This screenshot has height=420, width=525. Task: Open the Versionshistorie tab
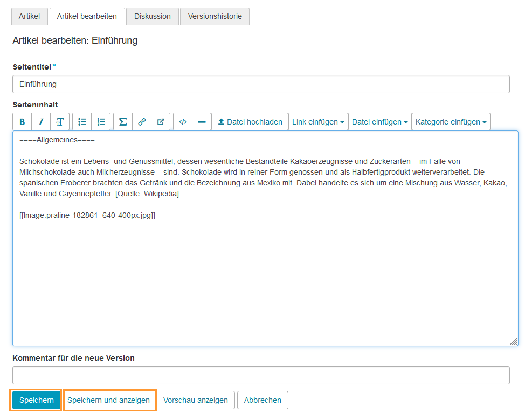pos(215,16)
